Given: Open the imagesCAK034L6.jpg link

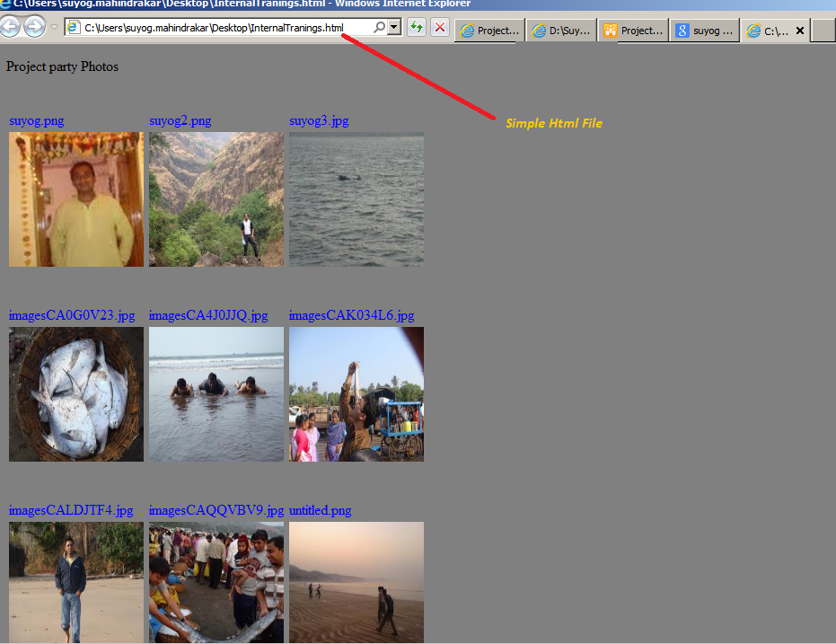Looking at the screenshot, I should pyautogui.click(x=351, y=315).
